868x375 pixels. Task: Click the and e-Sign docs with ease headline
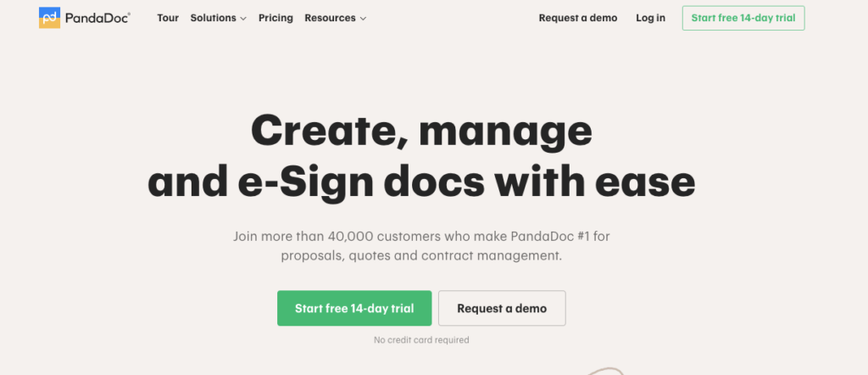[x=421, y=182]
